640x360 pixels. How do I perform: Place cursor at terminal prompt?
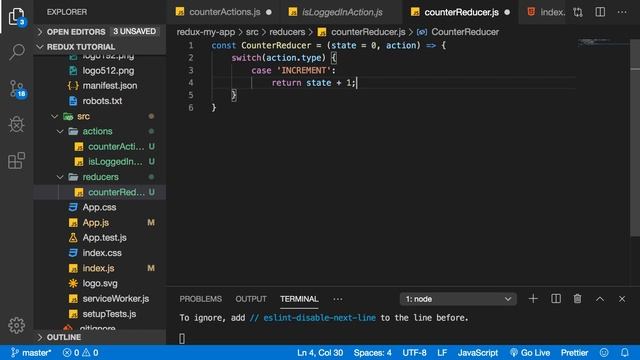point(182,338)
